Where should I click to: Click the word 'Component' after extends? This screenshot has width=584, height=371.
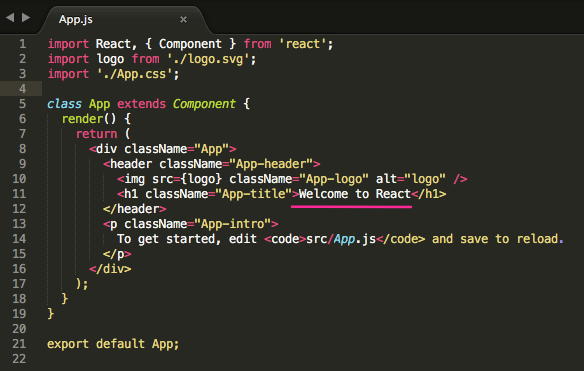point(204,104)
